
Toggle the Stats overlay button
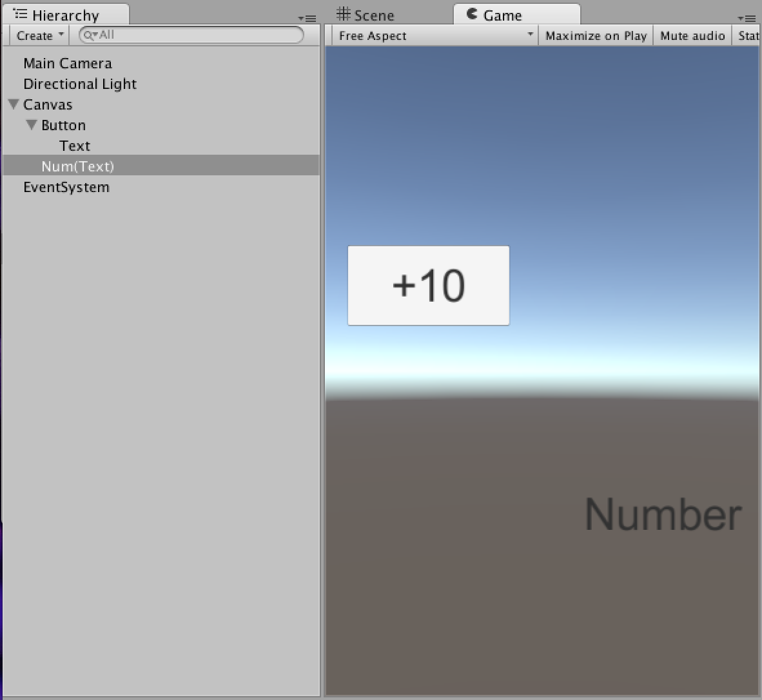747,35
